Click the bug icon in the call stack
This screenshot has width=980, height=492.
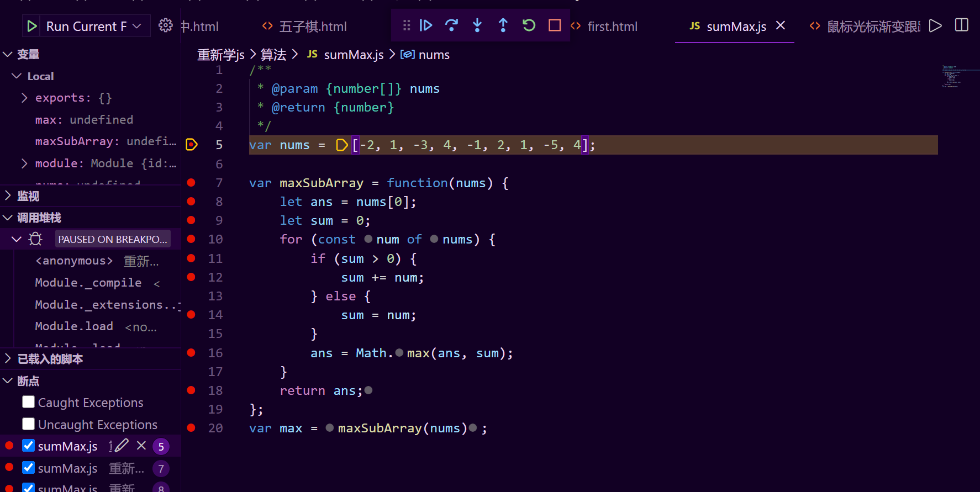(x=35, y=239)
